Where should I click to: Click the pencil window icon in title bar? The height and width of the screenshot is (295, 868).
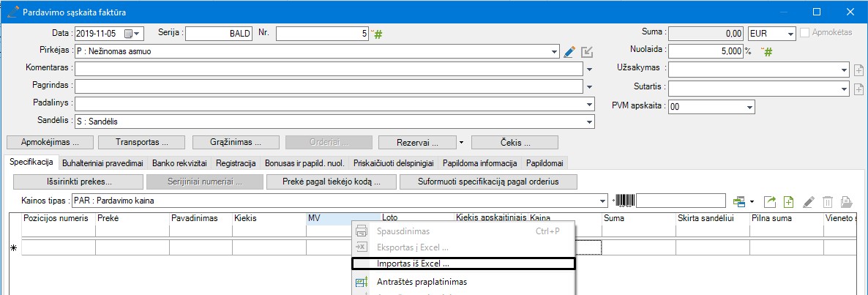pos(12,12)
